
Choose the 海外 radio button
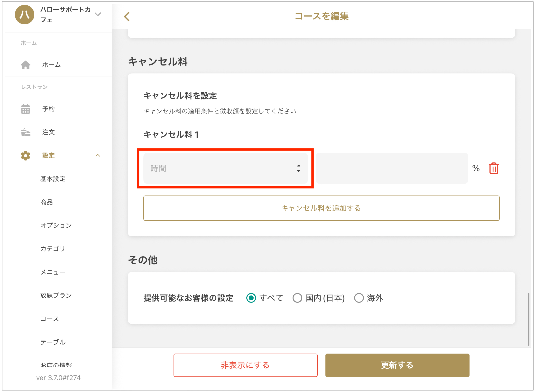pos(359,298)
